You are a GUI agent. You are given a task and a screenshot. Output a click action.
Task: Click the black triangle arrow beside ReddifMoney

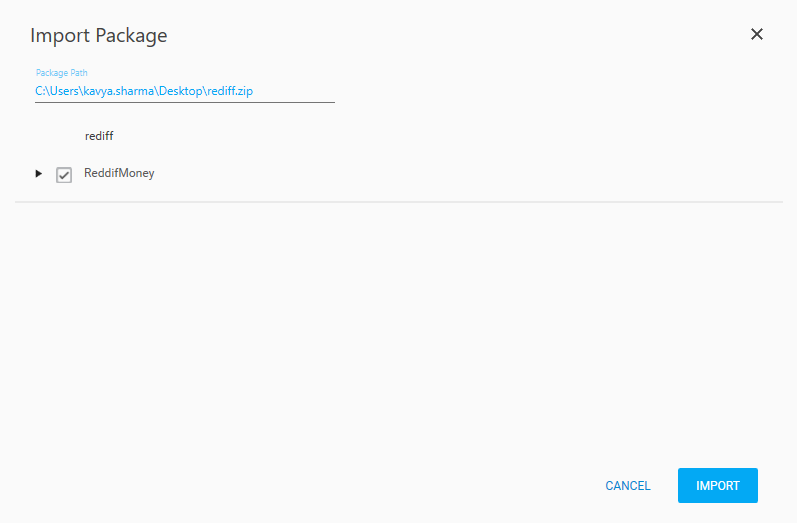point(39,174)
